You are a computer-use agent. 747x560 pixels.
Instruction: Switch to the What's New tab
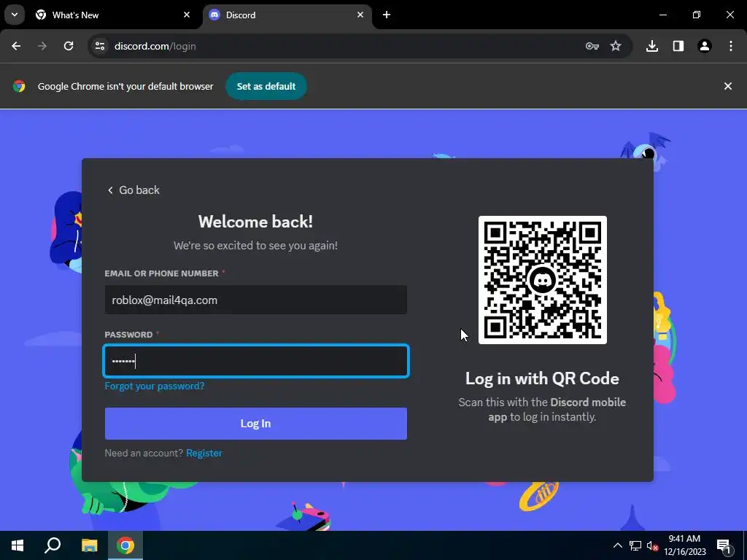point(113,15)
